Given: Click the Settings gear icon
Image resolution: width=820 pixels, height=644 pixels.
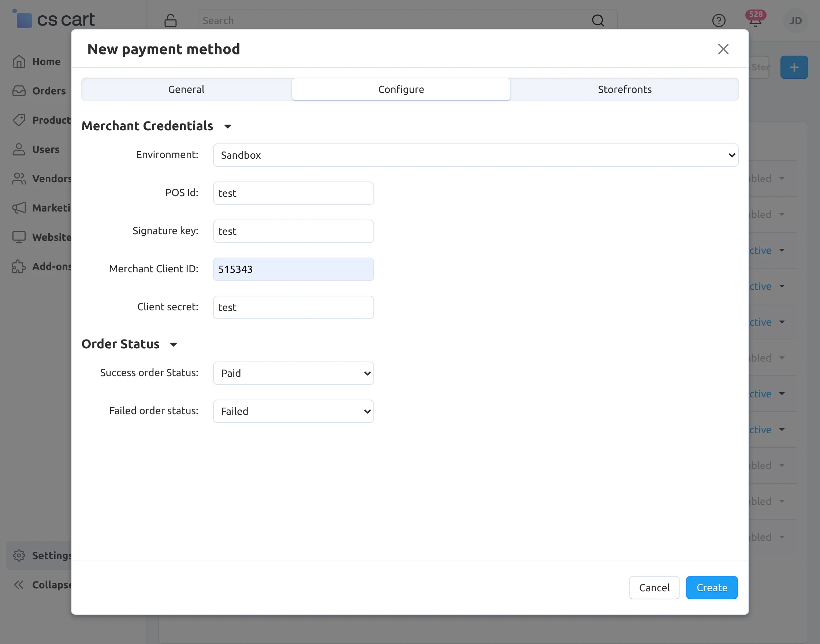Looking at the screenshot, I should coord(19,555).
